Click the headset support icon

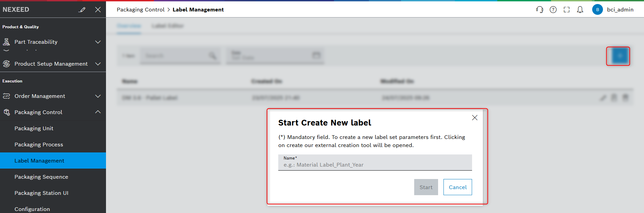tap(539, 9)
